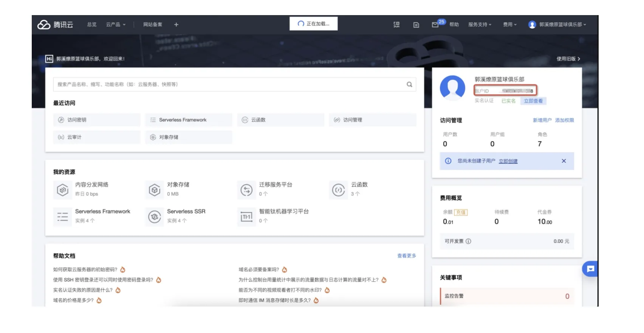Click the Serverless Framework resource icon in 我的资源
The width and height of the screenshot is (644, 333).
point(62,217)
